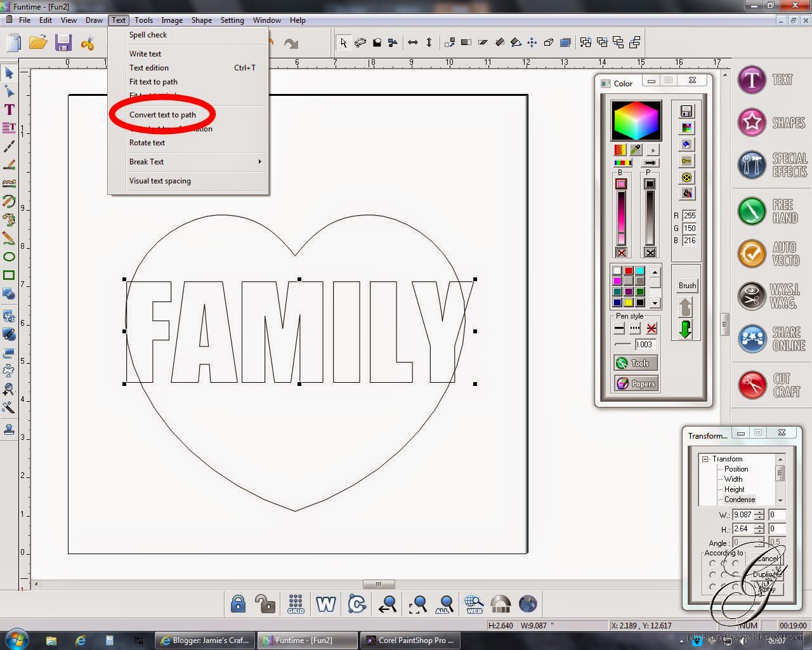Select the eyedropper in the Color panel
Image resolution: width=812 pixels, height=650 pixels.
tap(636, 149)
